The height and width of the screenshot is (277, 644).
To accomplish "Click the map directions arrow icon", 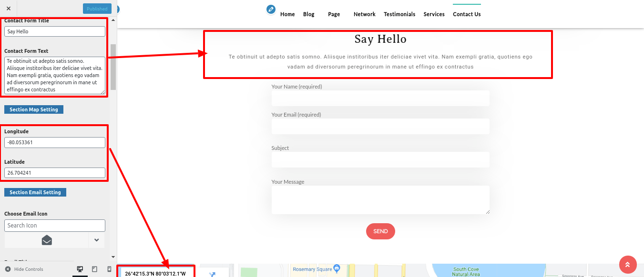I will point(212,274).
